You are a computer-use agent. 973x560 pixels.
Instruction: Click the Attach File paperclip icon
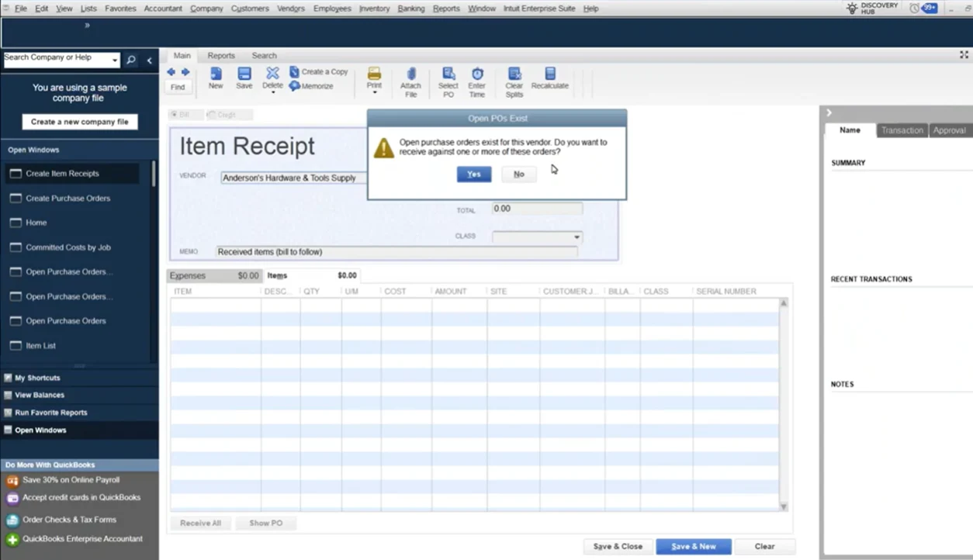click(x=410, y=74)
